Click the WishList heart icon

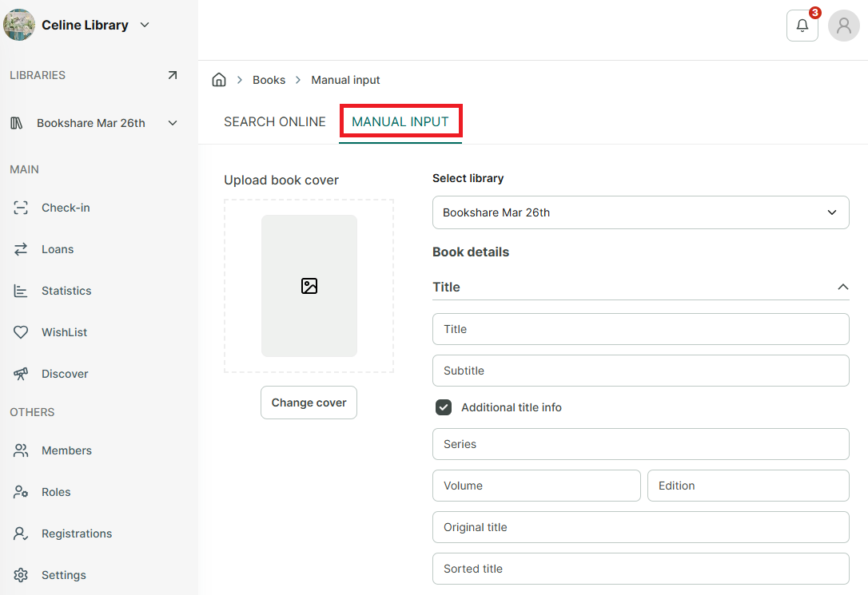click(x=21, y=332)
